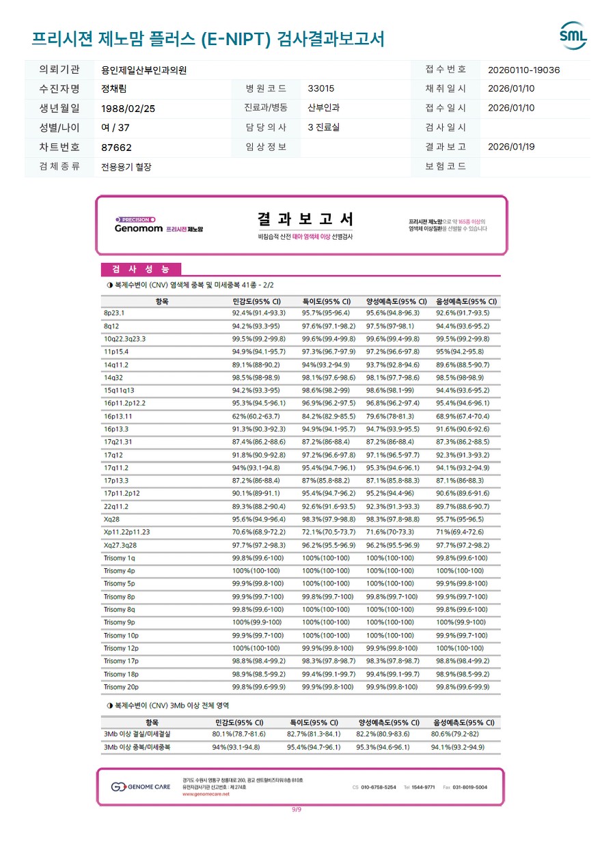Select the result report date 2026/01/19
The width and height of the screenshot is (615, 868).
[x=511, y=147]
